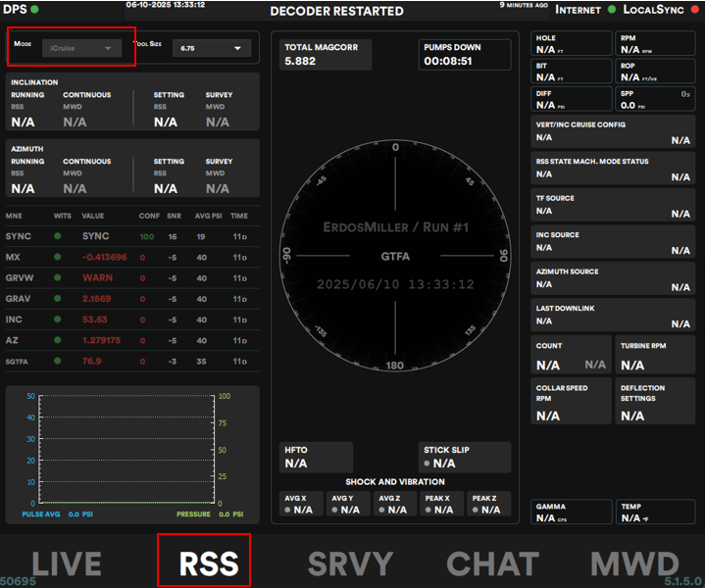705x588 pixels.
Task: Open the Mode dropdown showing iCruise
Action: click(81, 48)
